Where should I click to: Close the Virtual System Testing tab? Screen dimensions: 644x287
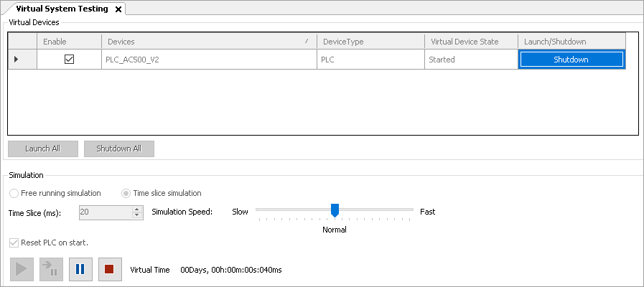pos(118,9)
